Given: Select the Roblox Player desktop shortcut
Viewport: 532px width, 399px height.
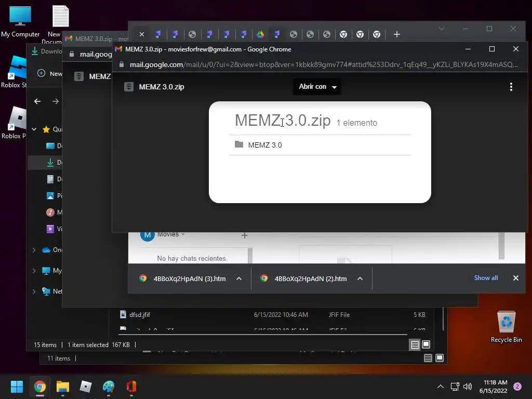Looking at the screenshot, I should [x=14, y=123].
